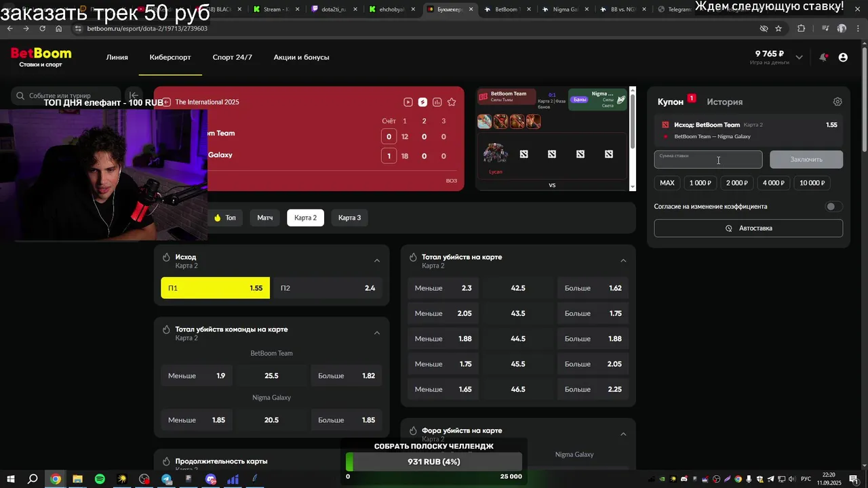Image resolution: width=868 pixels, height=488 pixels.
Task: Click the BetBoom logo
Action: (x=41, y=57)
